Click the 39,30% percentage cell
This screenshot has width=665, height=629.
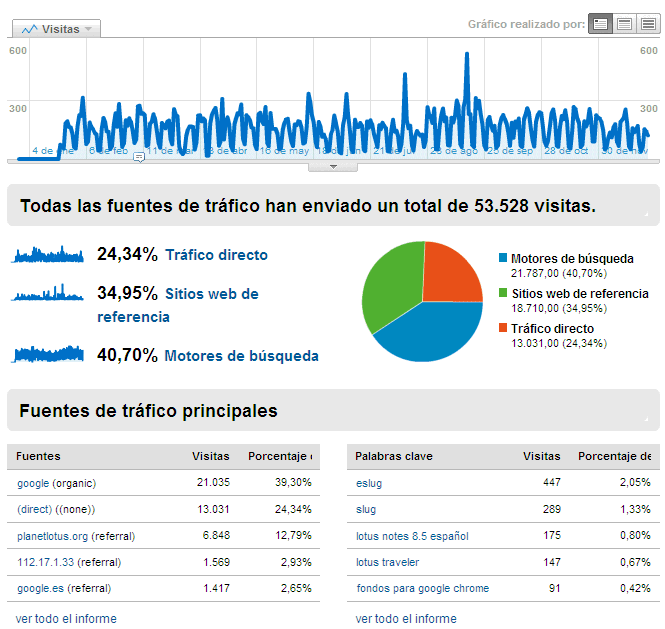(x=293, y=482)
